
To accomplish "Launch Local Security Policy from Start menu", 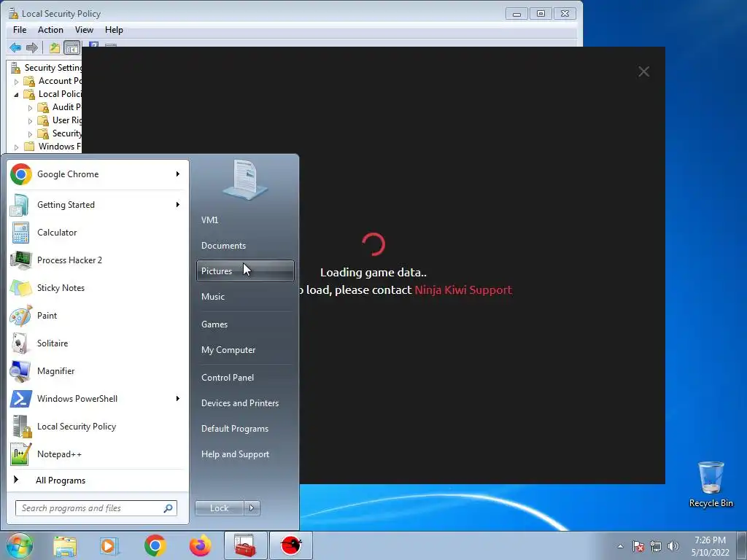I will (x=97, y=426).
